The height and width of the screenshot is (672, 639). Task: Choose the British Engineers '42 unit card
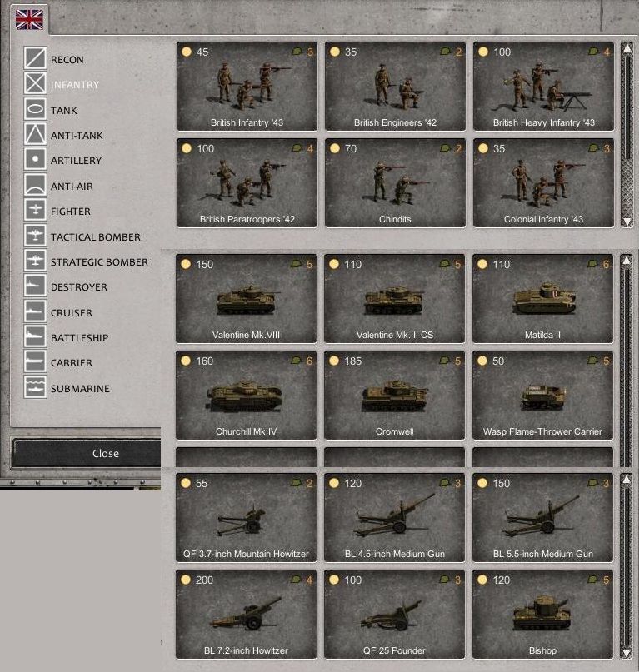click(395, 86)
